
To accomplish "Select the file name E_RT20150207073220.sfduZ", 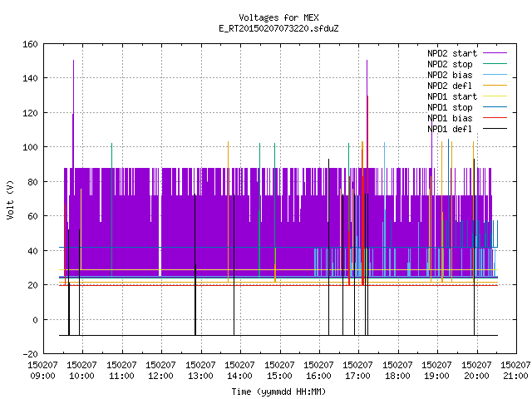I will coord(278,28).
